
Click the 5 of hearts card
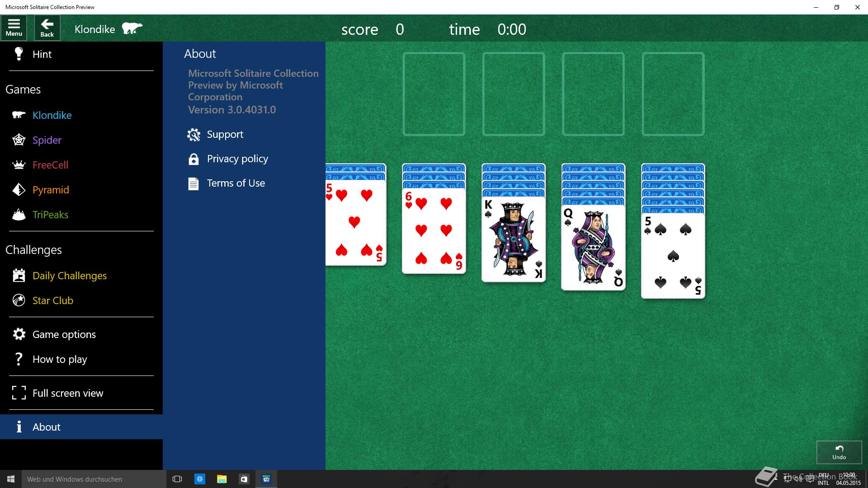point(356,223)
